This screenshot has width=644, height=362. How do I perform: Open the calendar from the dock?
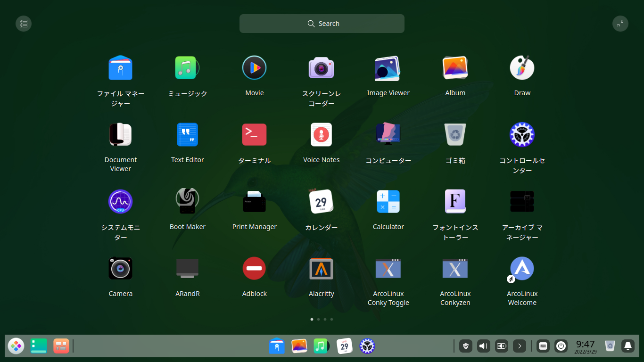(344, 346)
